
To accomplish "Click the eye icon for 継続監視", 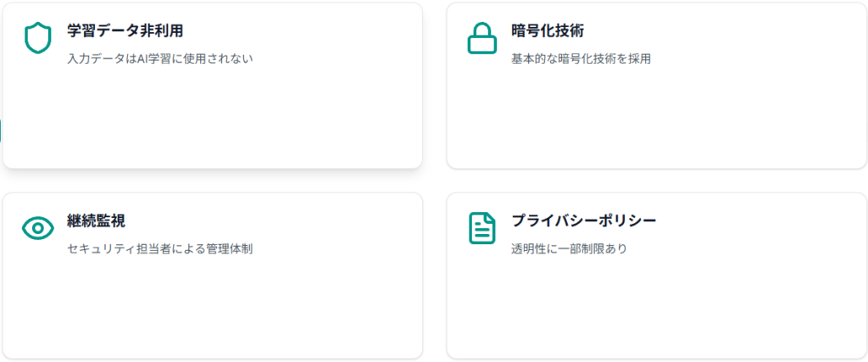I will 37,228.
